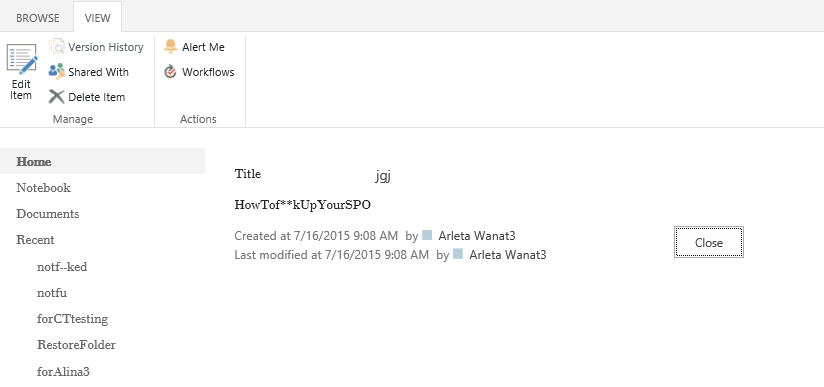Viewport: 824px width, 387px height.
Task: Open forAlina3 recent link
Action: (63, 372)
